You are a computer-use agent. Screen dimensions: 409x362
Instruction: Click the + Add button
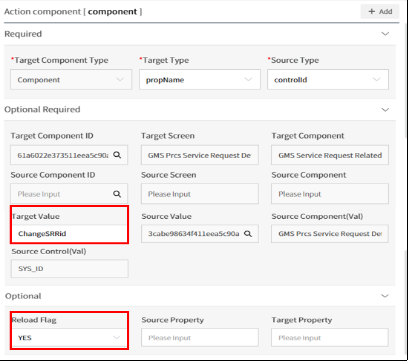coord(380,12)
